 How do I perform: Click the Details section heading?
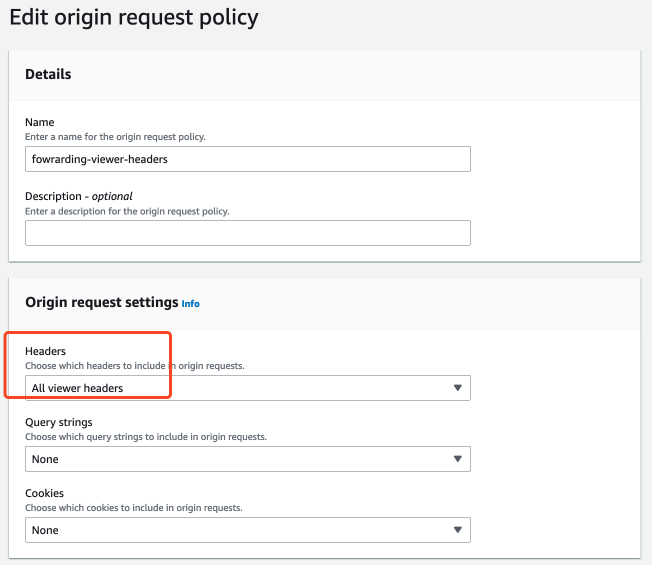pos(48,74)
